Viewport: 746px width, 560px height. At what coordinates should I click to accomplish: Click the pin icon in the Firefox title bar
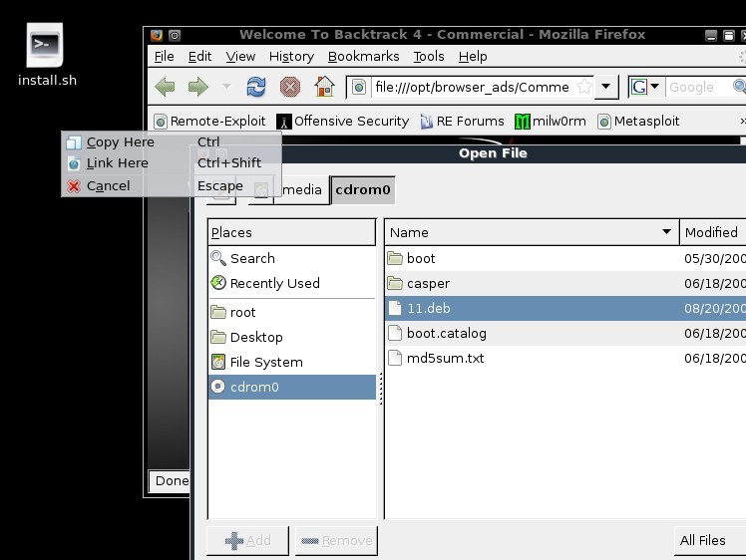[175, 35]
